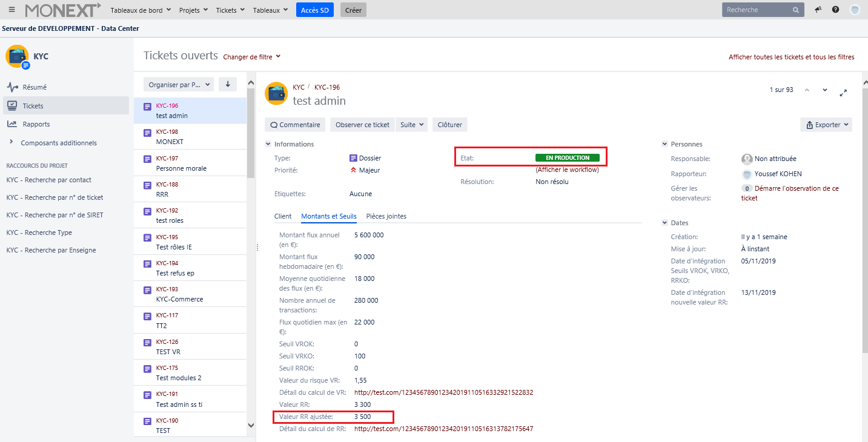
Task: Open Rapports in the sidebar
Action: click(x=36, y=124)
